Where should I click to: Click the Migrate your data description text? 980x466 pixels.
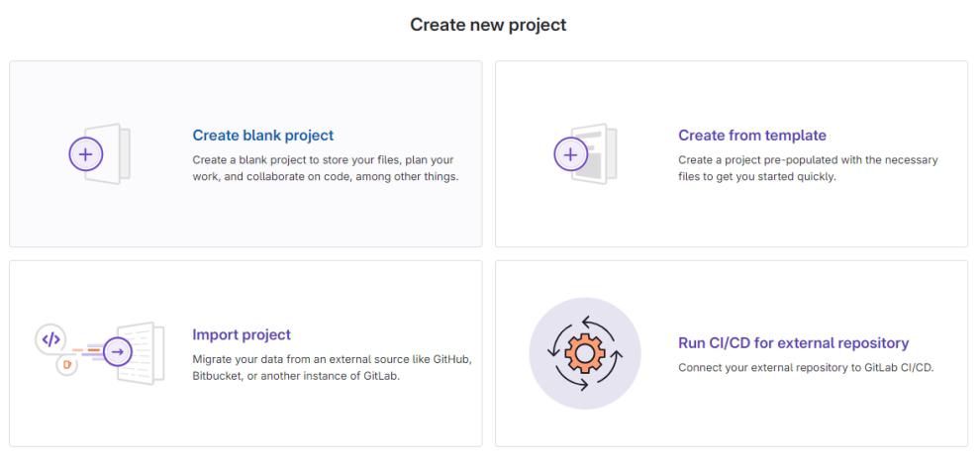[331, 366]
